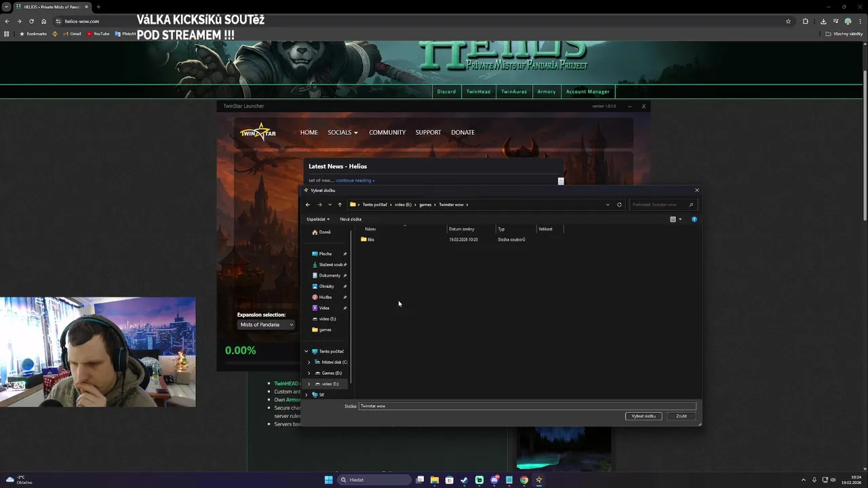Follow the continue reading link in Latest News
Viewport: 868px width, 488px height.
tap(355, 180)
